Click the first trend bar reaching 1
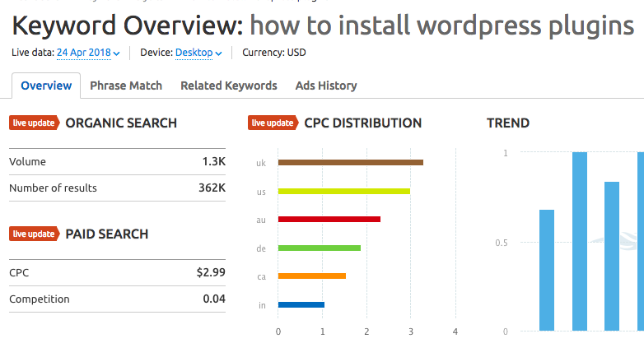Image resolution: width=644 pixels, height=357 pixels. 580,242
